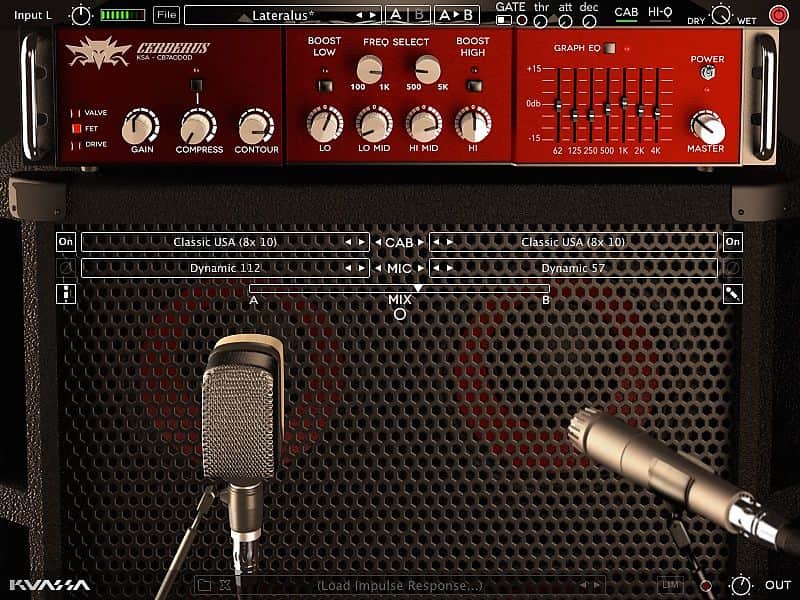Adjust the gate dec knob
Image resolution: width=800 pixels, height=600 pixels.
pyautogui.click(x=589, y=21)
